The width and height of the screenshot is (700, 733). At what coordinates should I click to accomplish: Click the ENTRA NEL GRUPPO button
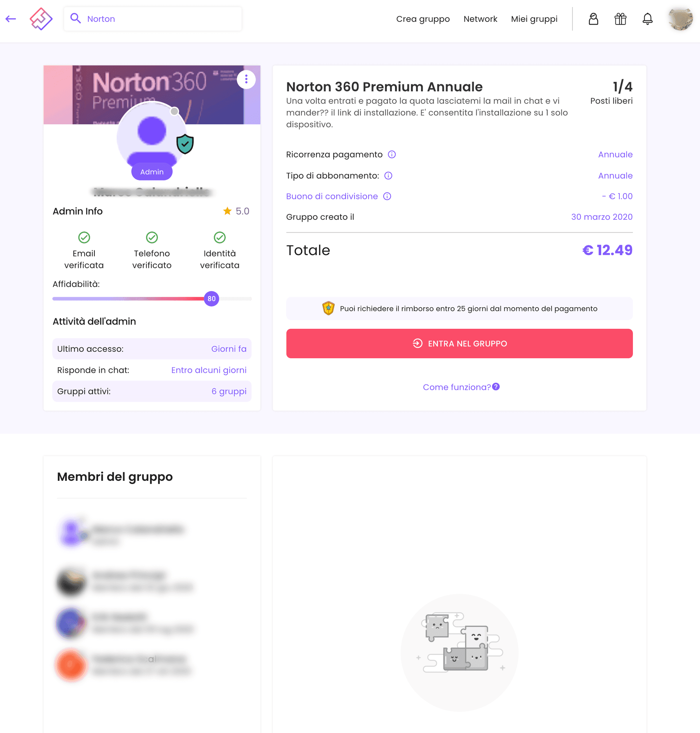[460, 343]
